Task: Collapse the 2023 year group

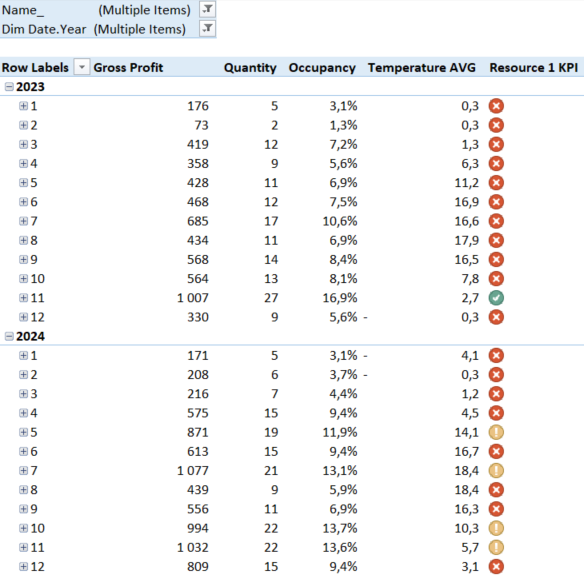Action: point(9,87)
